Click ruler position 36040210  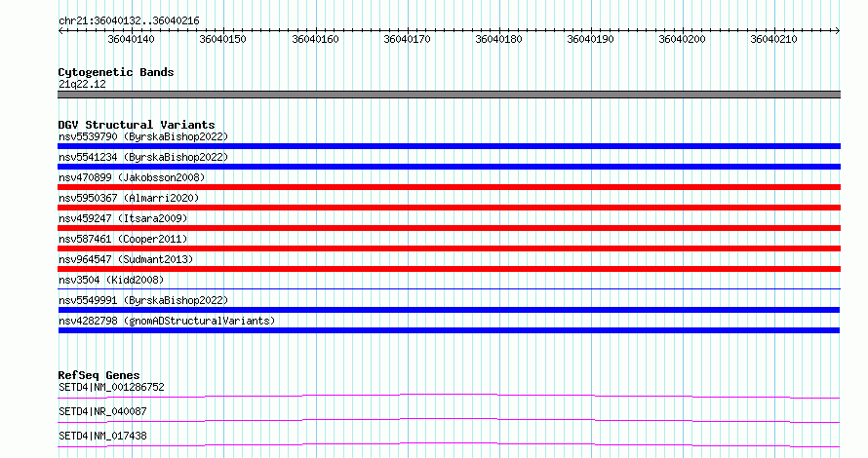point(774,39)
